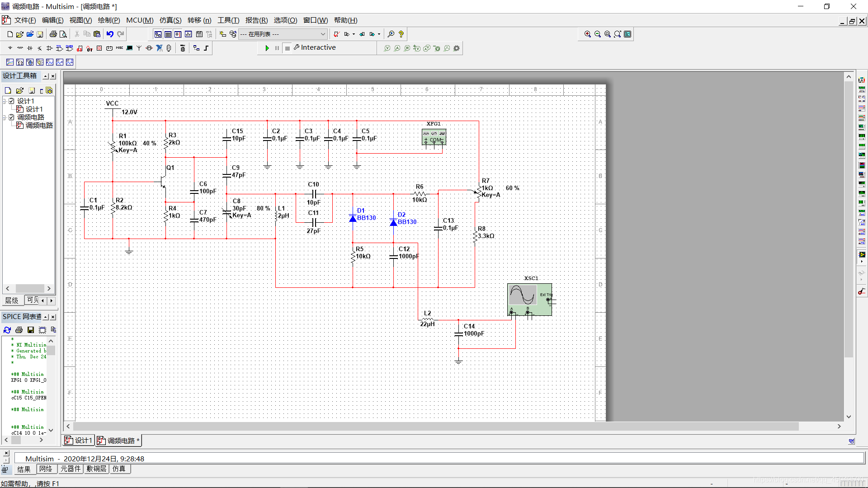Viewport: 868px width, 488px height.
Task: Toggle the 调频电路 project checkbox
Action: click(x=12, y=117)
